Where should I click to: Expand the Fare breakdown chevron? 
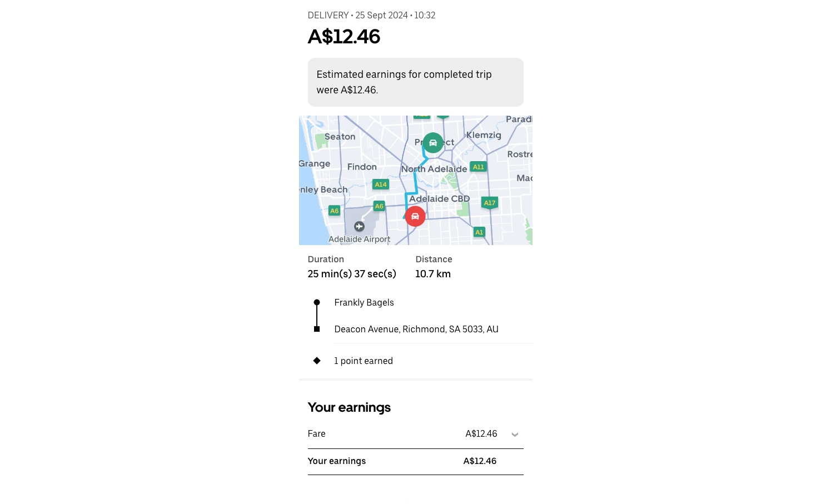[515, 435]
